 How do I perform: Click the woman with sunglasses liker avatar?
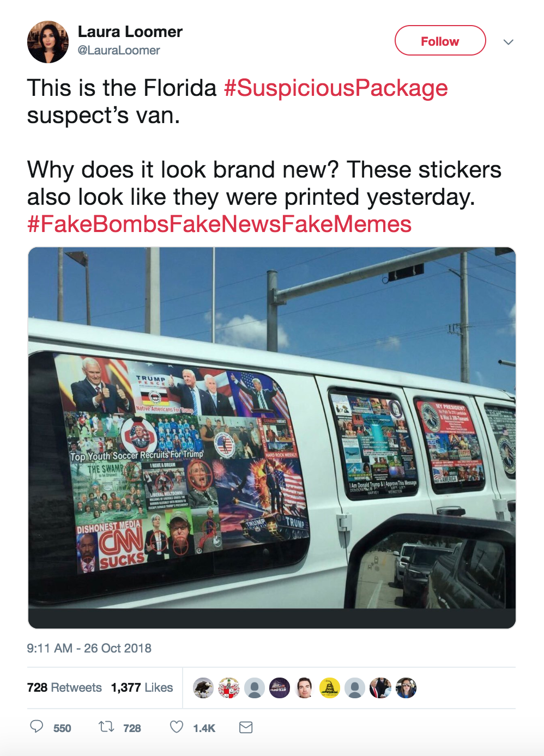[406, 688]
